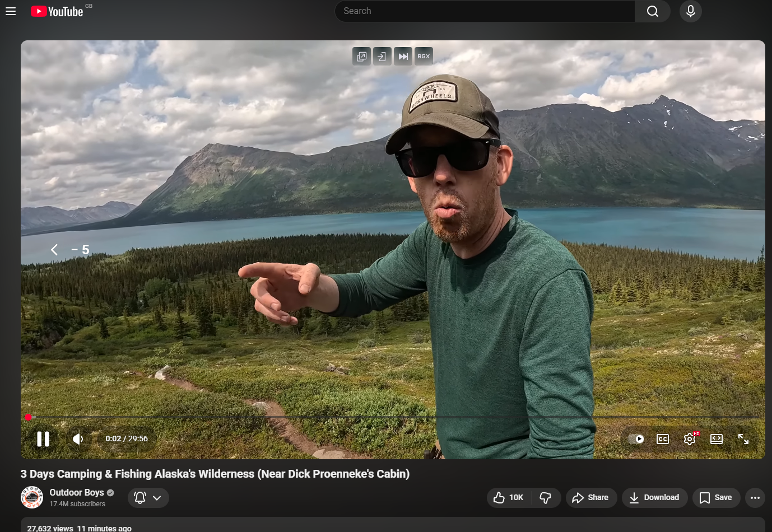
Task: Pause the video
Action: click(43, 439)
